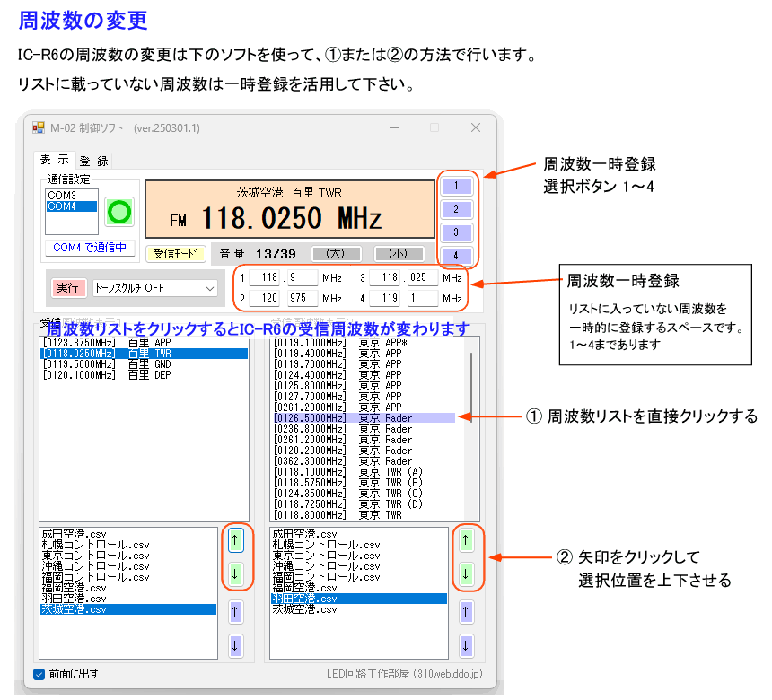Lower volume with the (小) button

coord(399,254)
